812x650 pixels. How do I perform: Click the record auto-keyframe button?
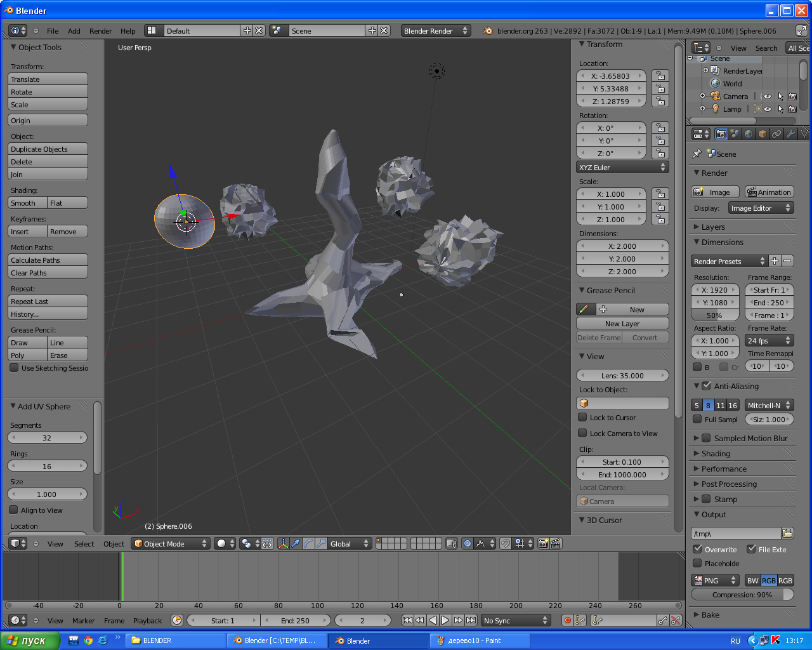(568, 620)
